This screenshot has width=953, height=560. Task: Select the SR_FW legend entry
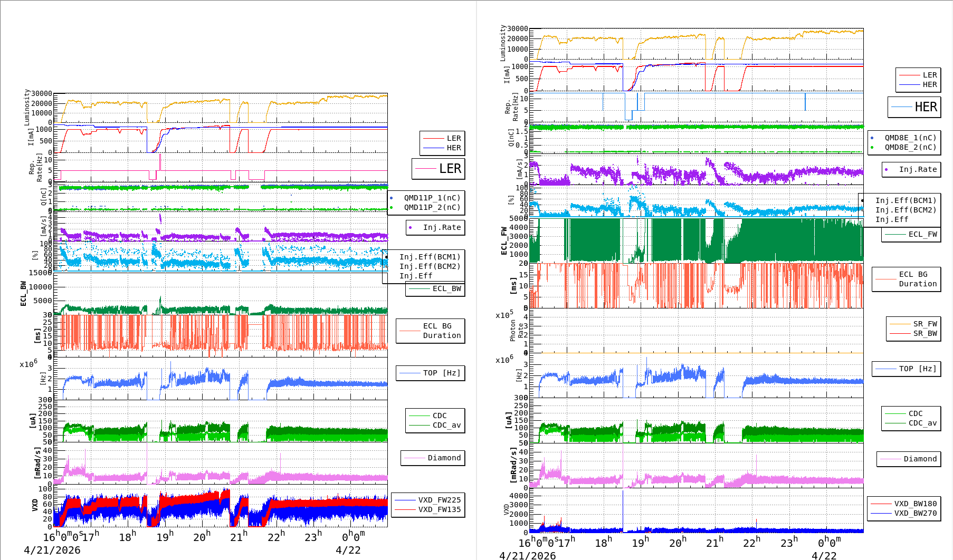click(925, 324)
